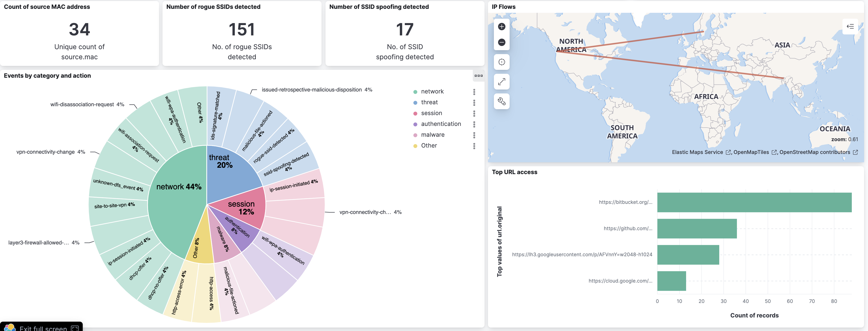Collapse the map legend panel icon
This screenshot has height=331, width=868.
pyautogui.click(x=850, y=27)
